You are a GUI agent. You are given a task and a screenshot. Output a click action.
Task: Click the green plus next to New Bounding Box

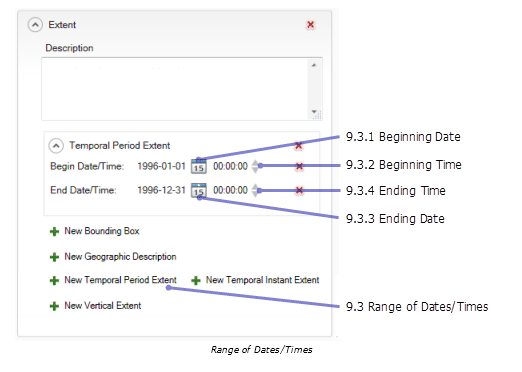pyautogui.click(x=54, y=231)
